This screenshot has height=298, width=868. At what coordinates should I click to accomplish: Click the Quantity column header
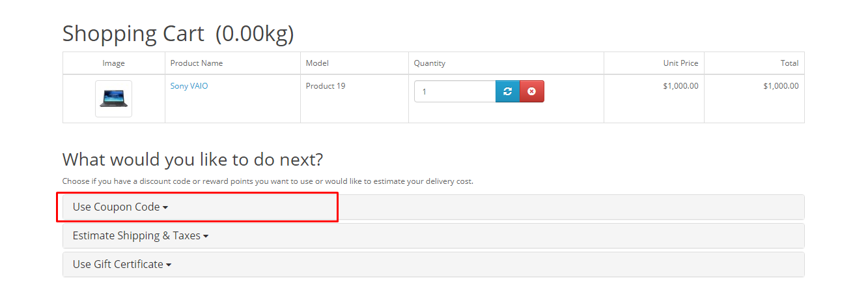click(x=430, y=63)
